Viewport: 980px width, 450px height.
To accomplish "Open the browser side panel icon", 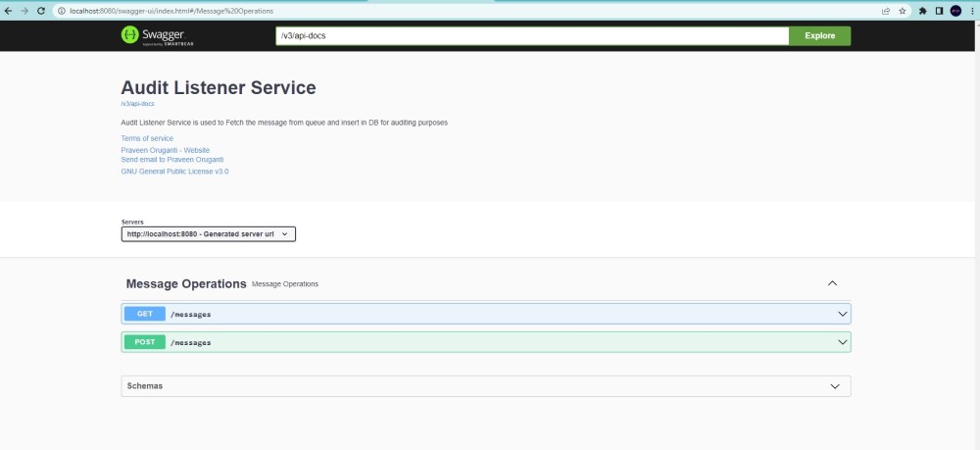I will pyautogui.click(x=939, y=11).
